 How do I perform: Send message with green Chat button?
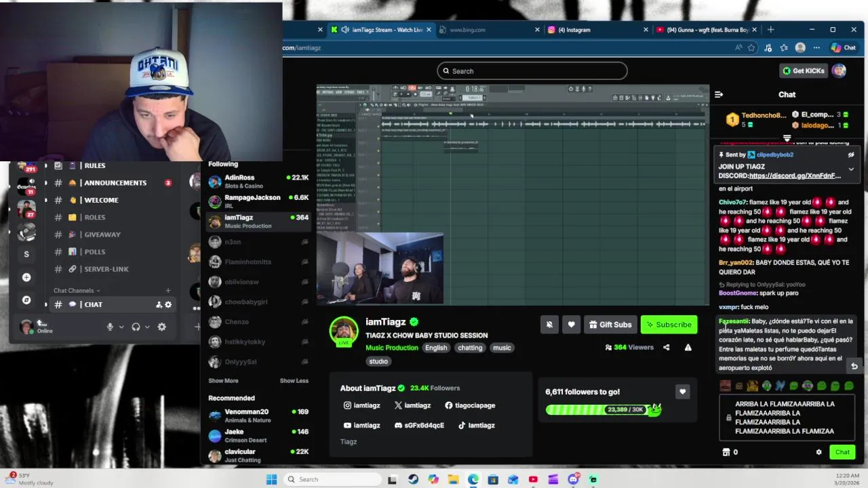click(842, 452)
